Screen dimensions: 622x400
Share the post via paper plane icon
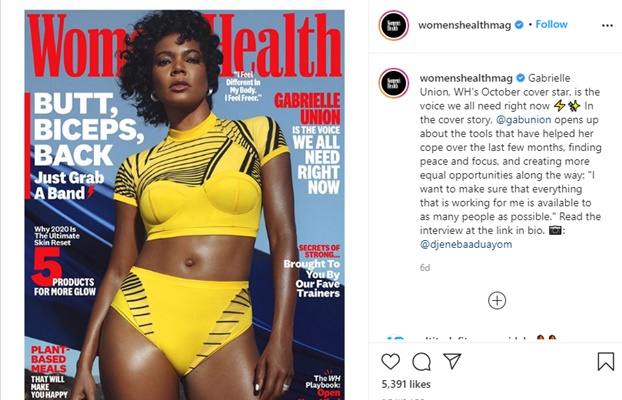coord(452,361)
